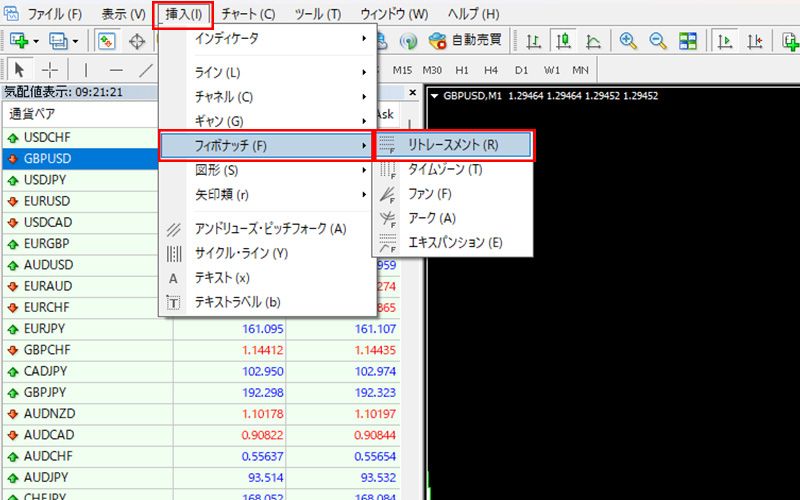
Task: Select the horizontal line drawing tool
Action: pos(116,70)
